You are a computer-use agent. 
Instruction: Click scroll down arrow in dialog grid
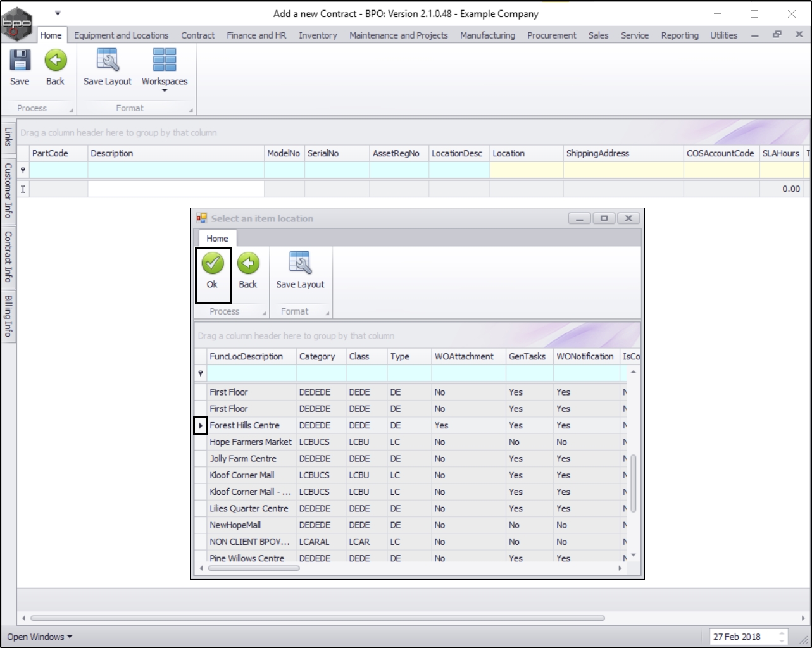pyautogui.click(x=634, y=555)
